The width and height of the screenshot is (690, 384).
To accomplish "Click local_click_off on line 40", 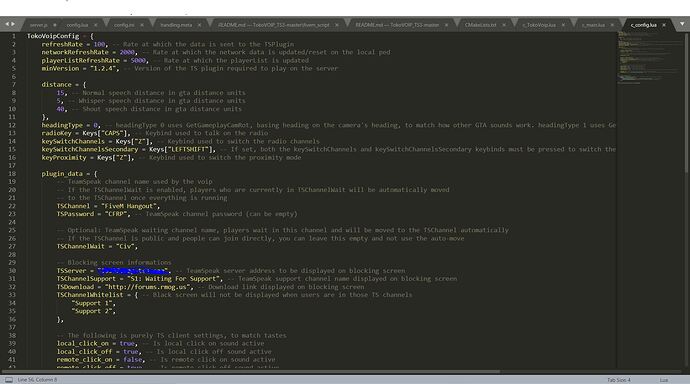I will click(x=84, y=351).
